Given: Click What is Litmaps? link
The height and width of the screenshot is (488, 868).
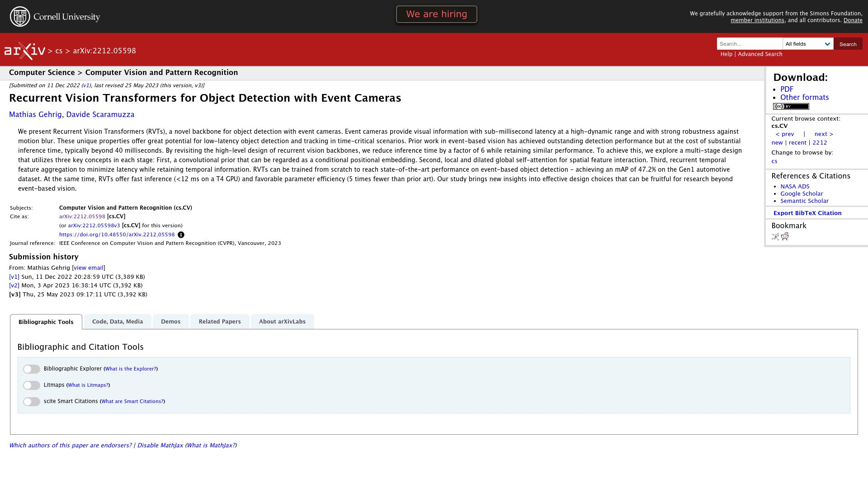Looking at the screenshot, I should point(88,385).
